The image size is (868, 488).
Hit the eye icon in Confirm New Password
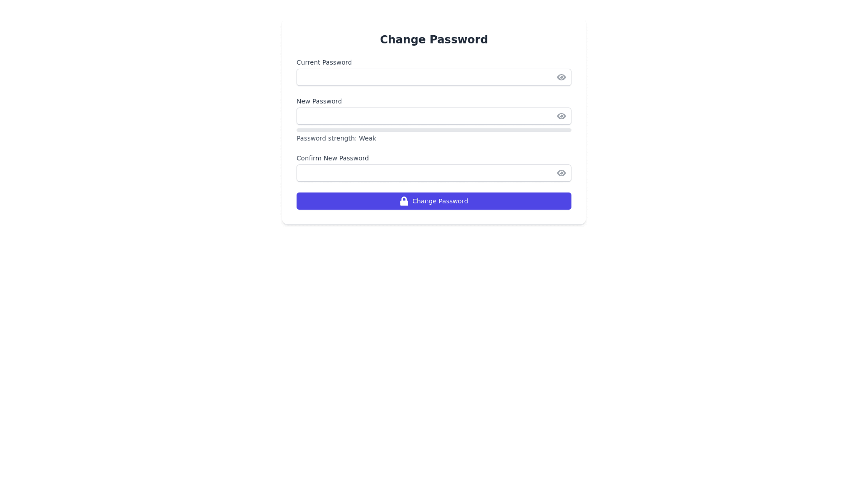click(561, 173)
